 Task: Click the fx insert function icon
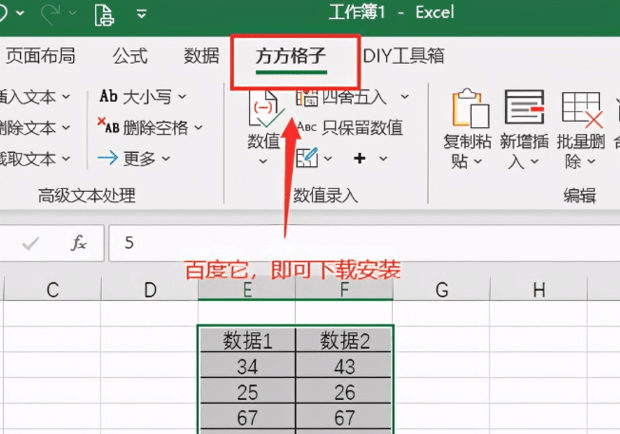pos(79,243)
